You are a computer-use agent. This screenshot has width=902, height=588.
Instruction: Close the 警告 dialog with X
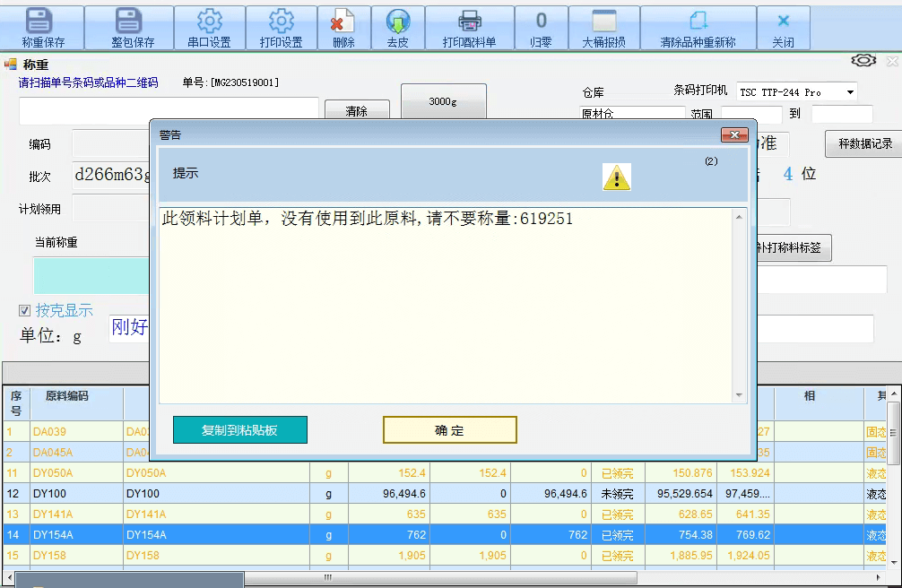tap(734, 134)
